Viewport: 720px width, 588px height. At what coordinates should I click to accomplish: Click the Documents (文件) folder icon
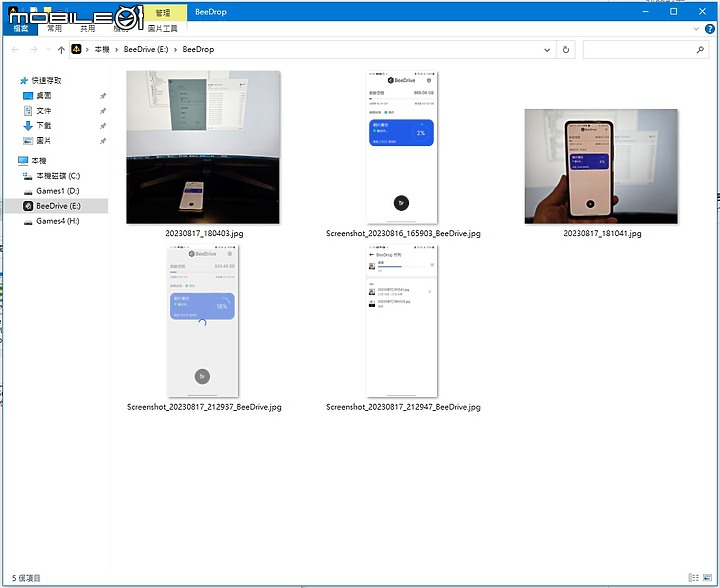tap(28, 111)
